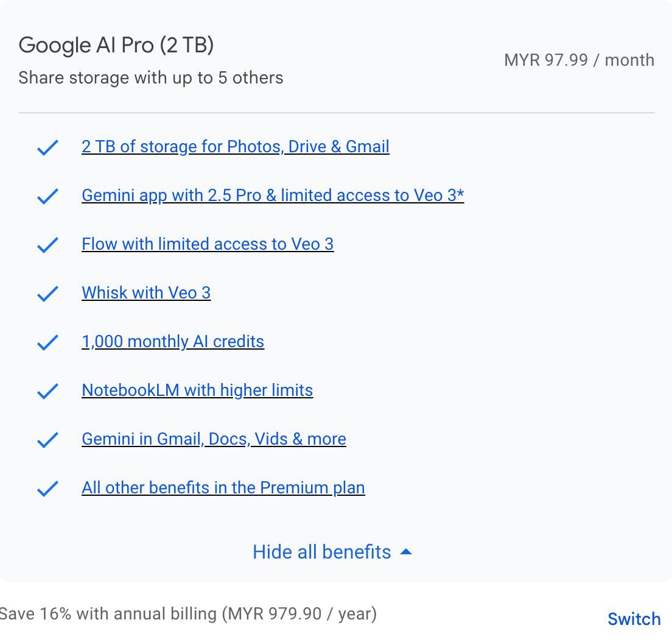Open Gemini app with 2.5 Pro link
This screenshot has height=642, width=672.
tap(272, 196)
